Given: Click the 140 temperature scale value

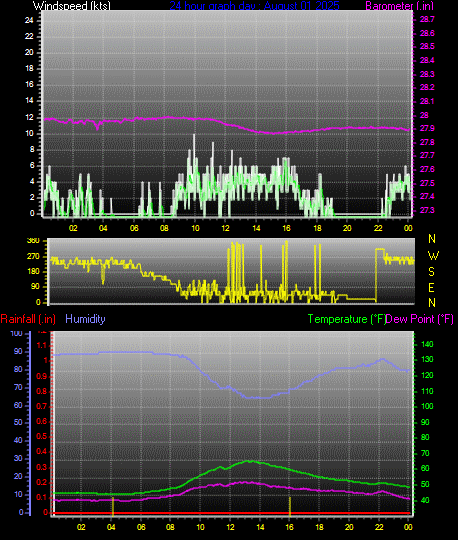Looking at the screenshot, I should click(x=427, y=344).
